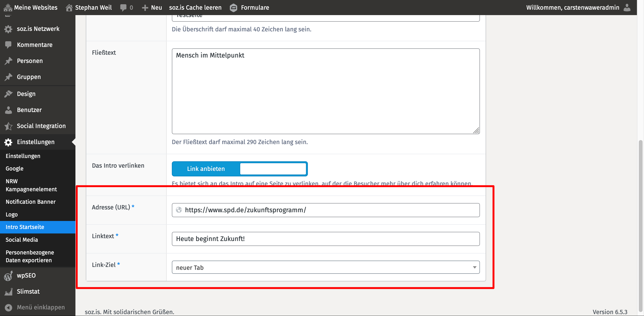644x316 pixels.
Task: Open Slimstat chart icon
Action: pyautogui.click(x=8, y=292)
